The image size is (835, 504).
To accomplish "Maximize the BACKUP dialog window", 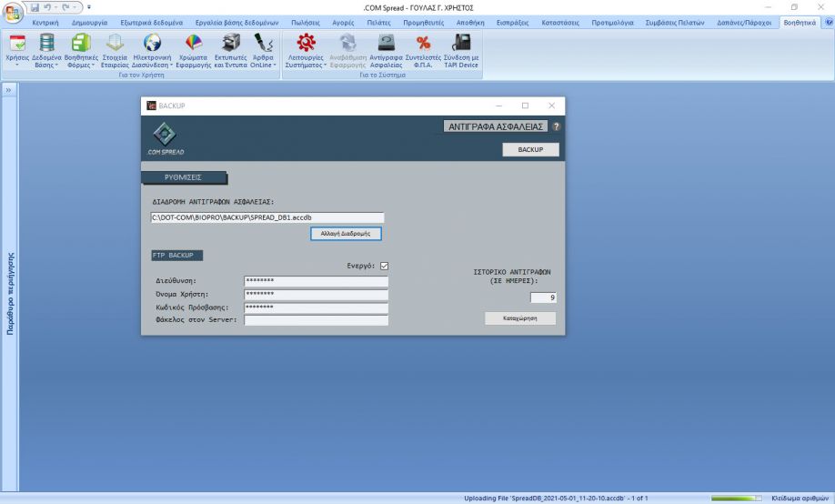I will [525, 106].
